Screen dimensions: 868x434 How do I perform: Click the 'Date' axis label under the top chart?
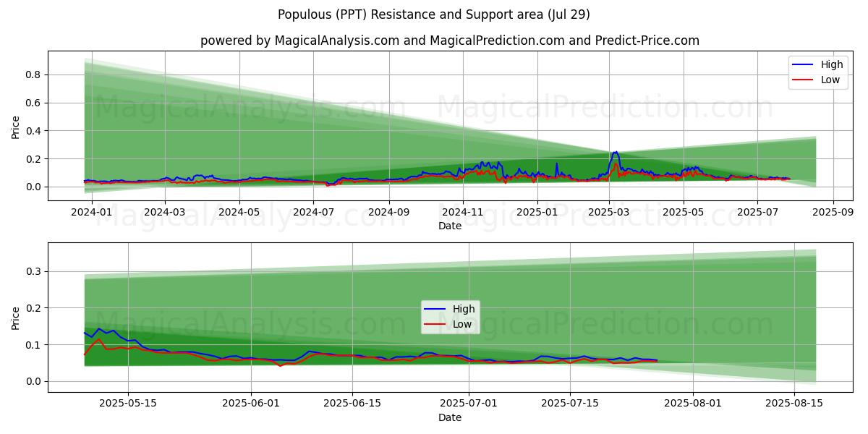(450, 226)
